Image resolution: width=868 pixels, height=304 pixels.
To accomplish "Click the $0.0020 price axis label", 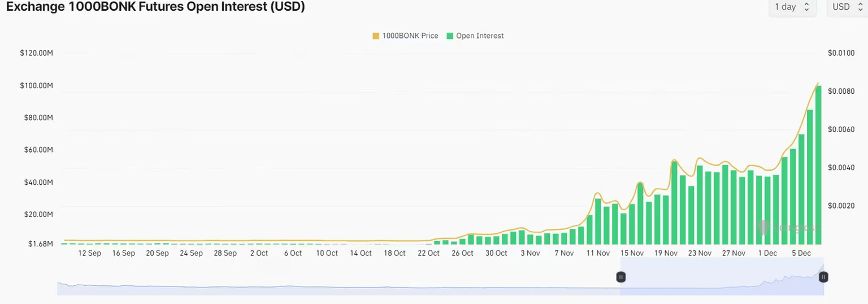I will pyautogui.click(x=841, y=206).
